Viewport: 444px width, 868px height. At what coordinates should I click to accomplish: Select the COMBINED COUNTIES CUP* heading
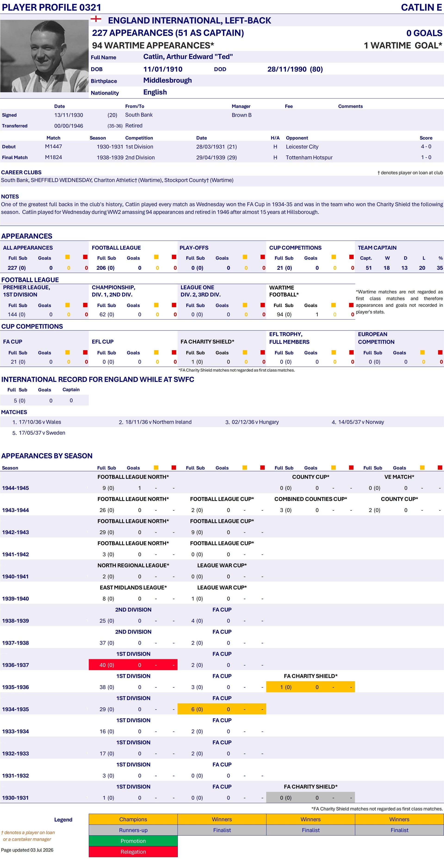[x=311, y=499]
